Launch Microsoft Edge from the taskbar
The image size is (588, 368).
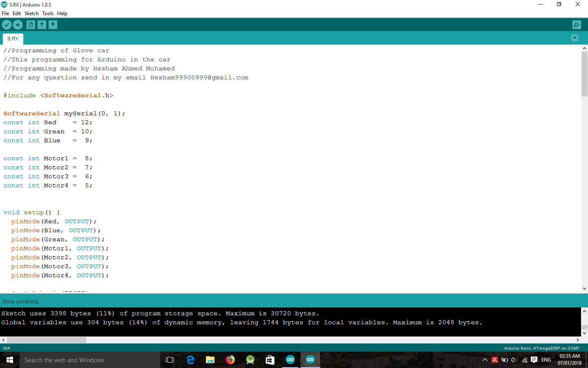pos(190,360)
